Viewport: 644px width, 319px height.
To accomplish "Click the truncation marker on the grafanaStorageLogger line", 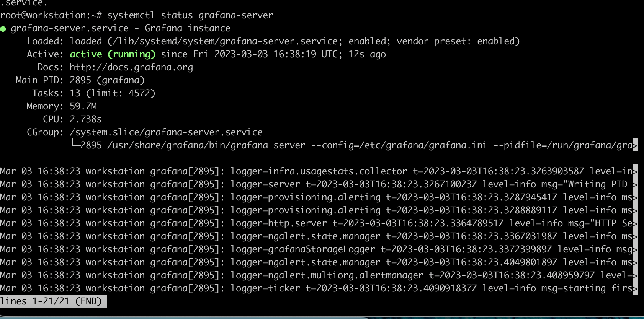I will click(x=635, y=249).
